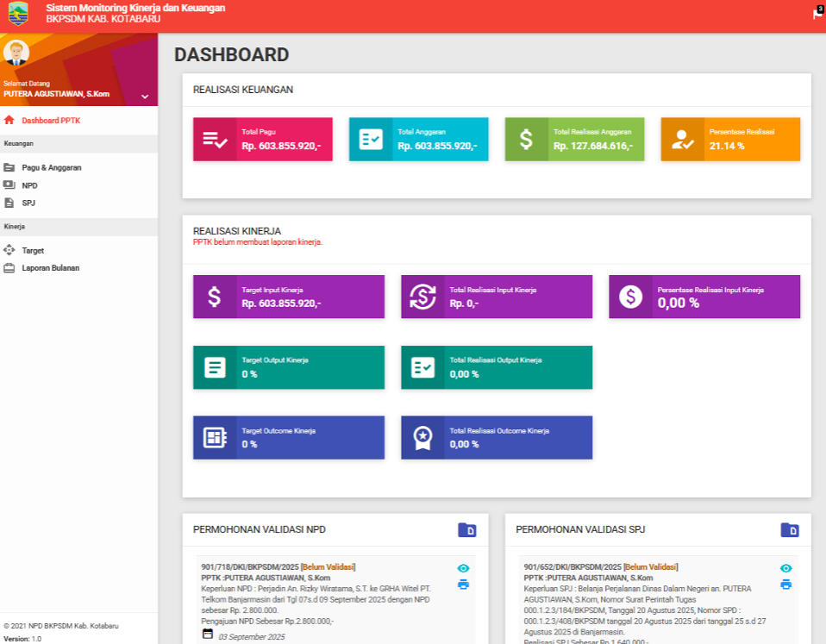
Task: Click the Total Realisasi Anggaran dollar icon
Action: click(526, 140)
